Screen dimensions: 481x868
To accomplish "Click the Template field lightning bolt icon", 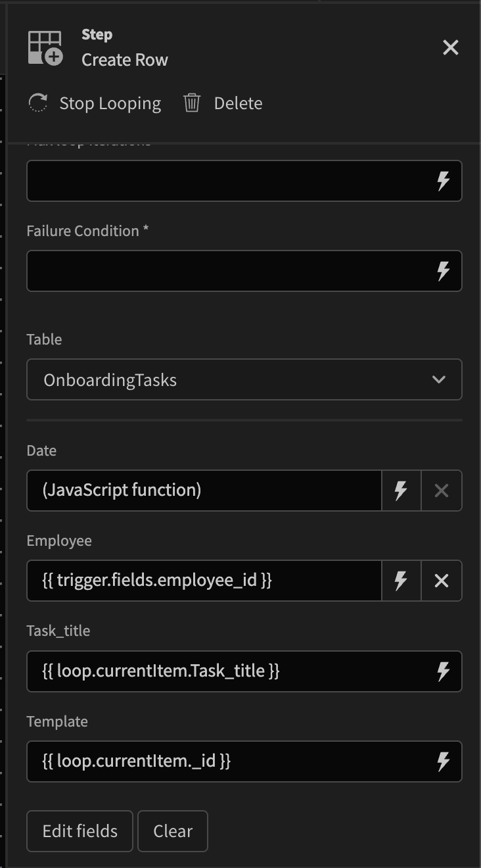I will coord(444,761).
